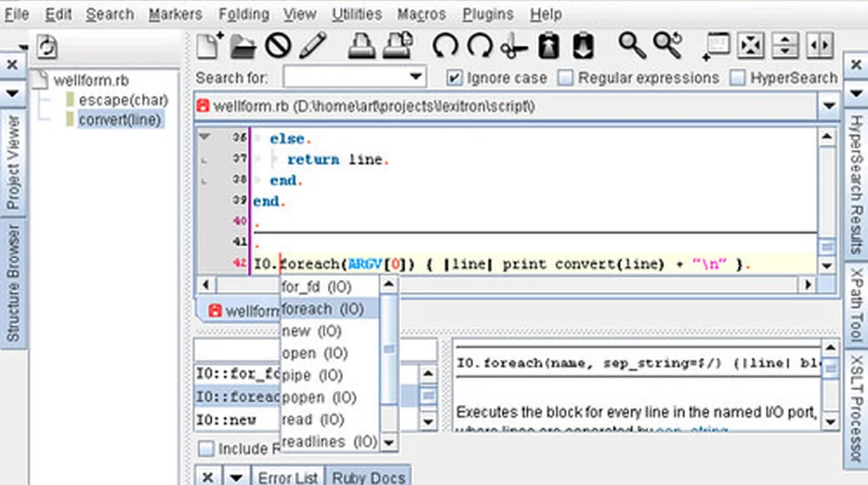This screenshot has width=868, height=485.
Task: Split the edit pane horizontally
Action: click(785, 46)
